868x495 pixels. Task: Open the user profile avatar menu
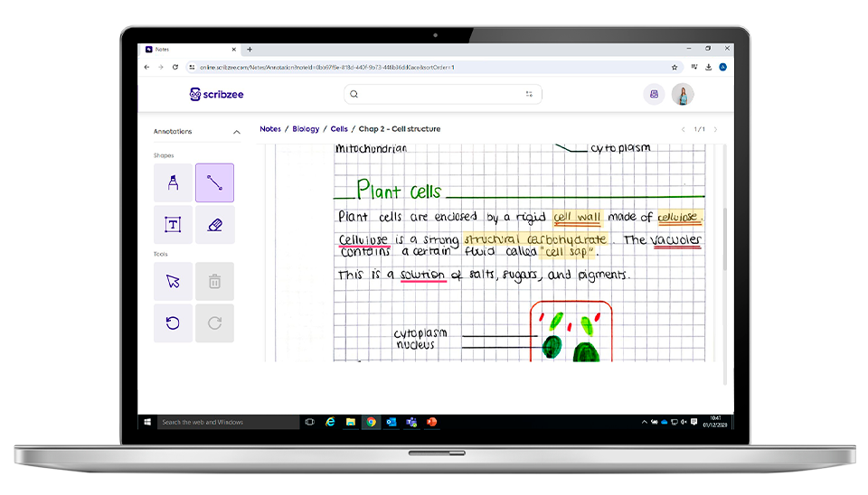point(683,94)
